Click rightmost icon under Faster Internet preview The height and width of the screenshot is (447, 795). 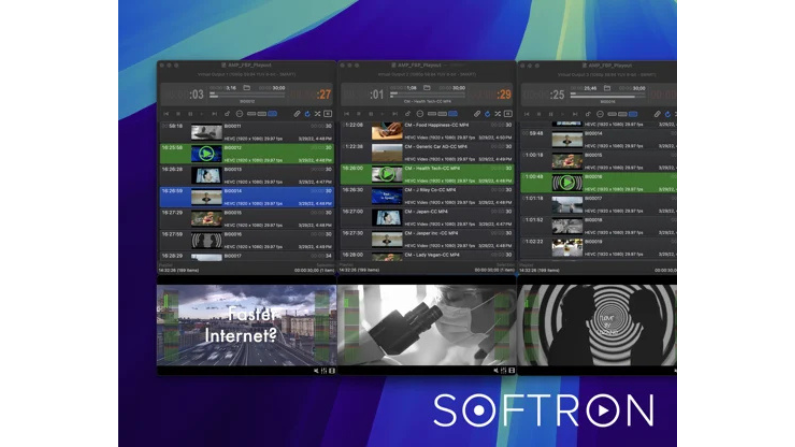332,371
